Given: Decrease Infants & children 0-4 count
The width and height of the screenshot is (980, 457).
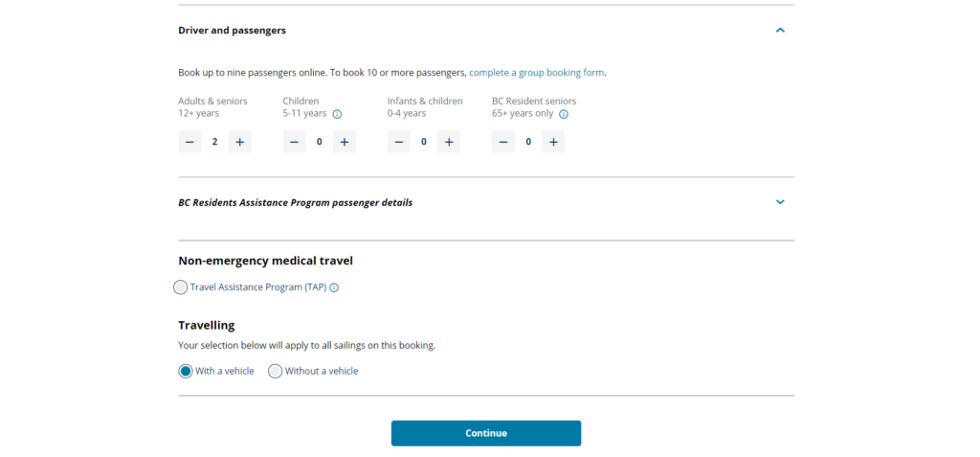Looking at the screenshot, I should point(399,142).
